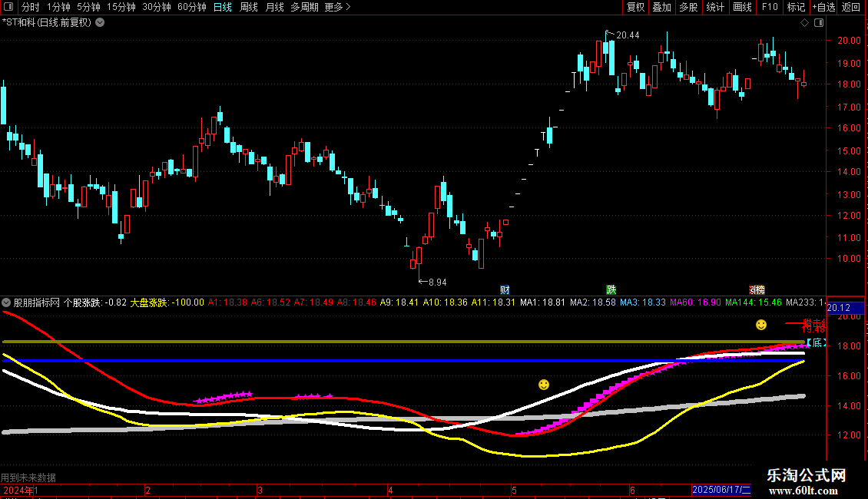868x499 pixels.
Task: Click the diamond icon above the price axis
Action: (804, 23)
